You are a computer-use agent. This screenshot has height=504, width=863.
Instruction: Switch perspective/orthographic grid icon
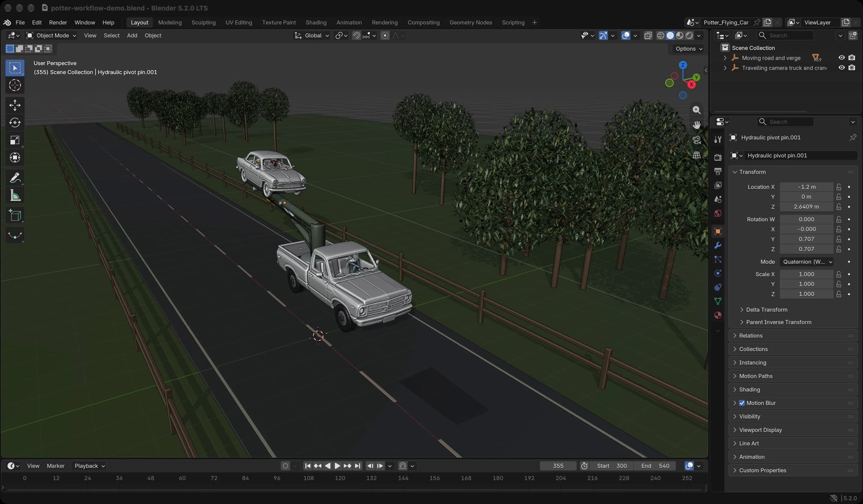click(x=697, y=155)
